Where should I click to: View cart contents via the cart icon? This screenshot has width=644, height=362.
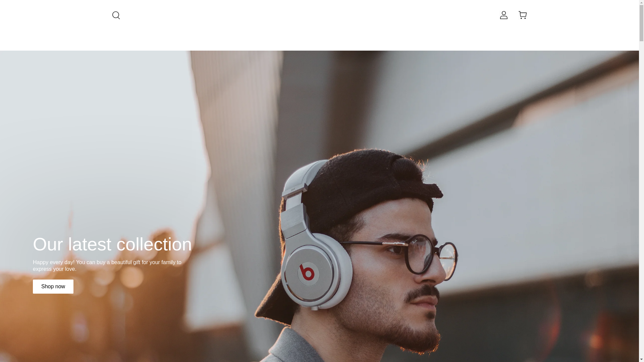click(523, 15)
